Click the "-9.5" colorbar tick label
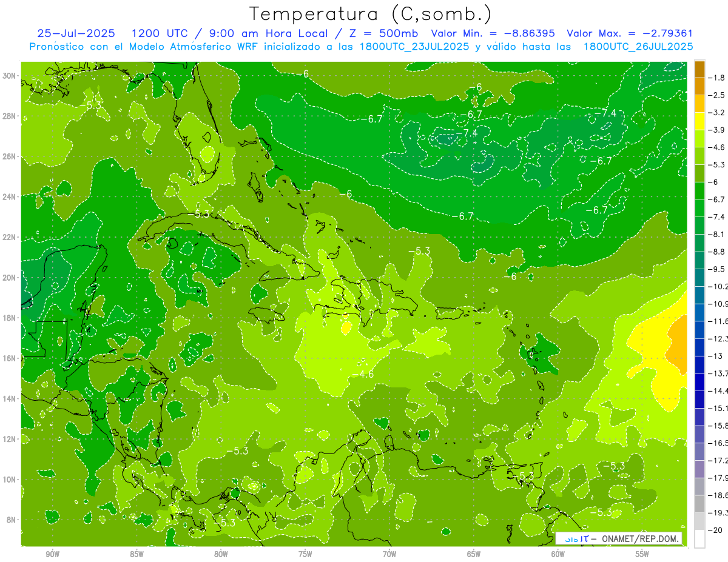728x562 pixels. pyautogui.click(x=717, y=269)
